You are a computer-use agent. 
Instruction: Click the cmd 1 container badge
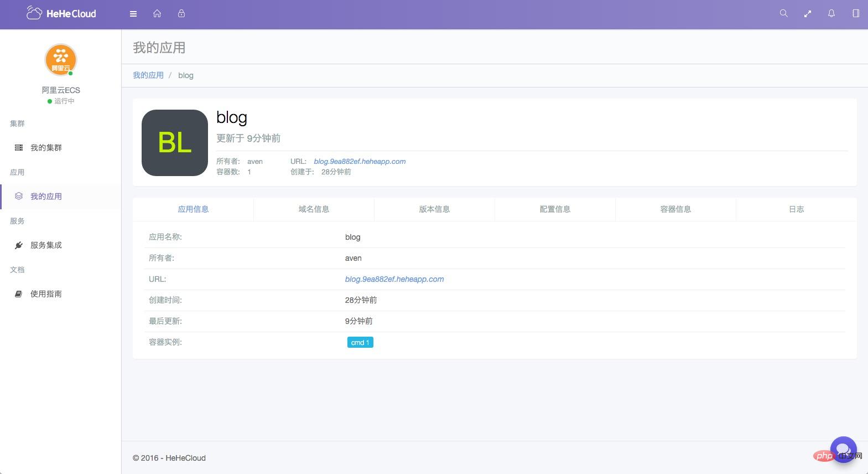[360, 343]
